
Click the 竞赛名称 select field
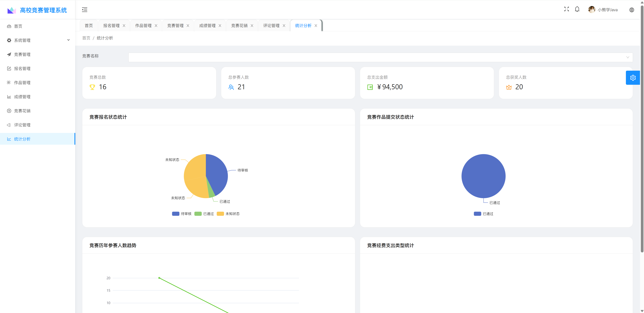[381, 57]
